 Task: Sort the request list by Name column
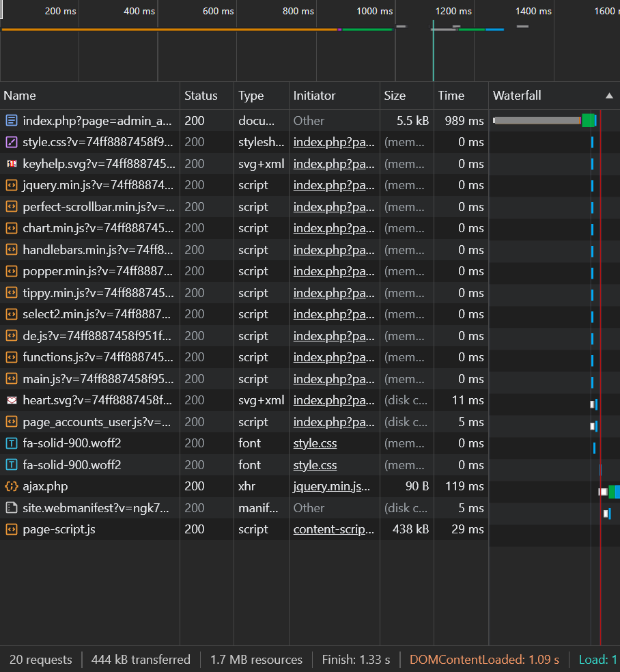click(x=20, y=96)
